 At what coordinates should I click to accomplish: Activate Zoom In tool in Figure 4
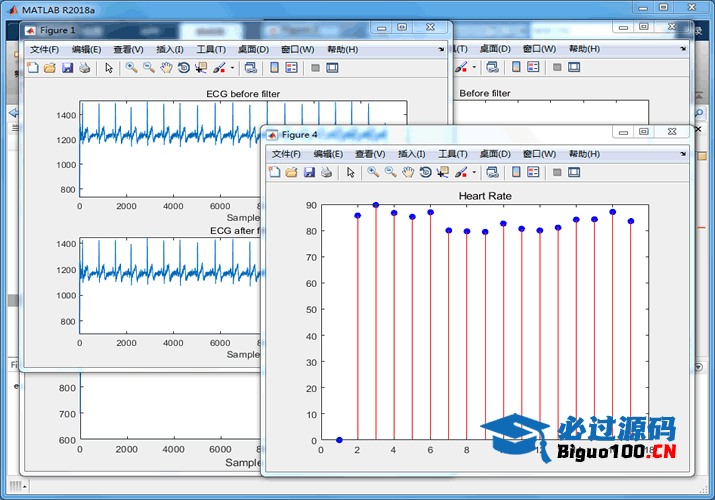click(373, 172)
